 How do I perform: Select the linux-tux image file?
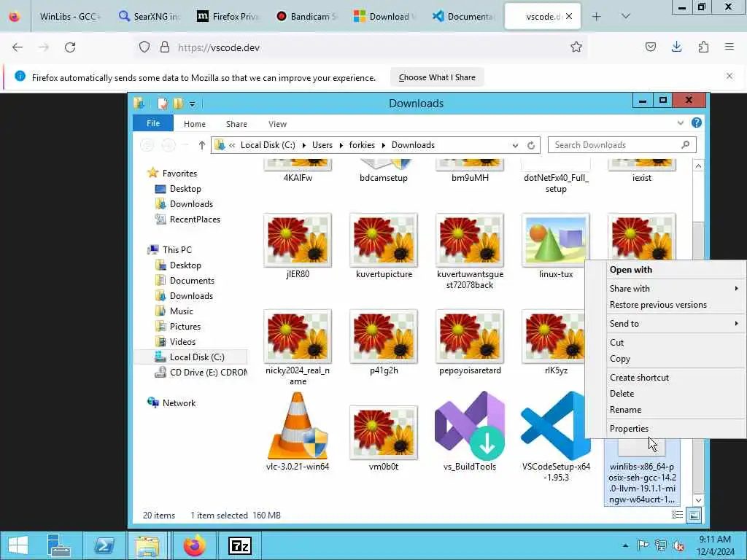click(555, 240)
